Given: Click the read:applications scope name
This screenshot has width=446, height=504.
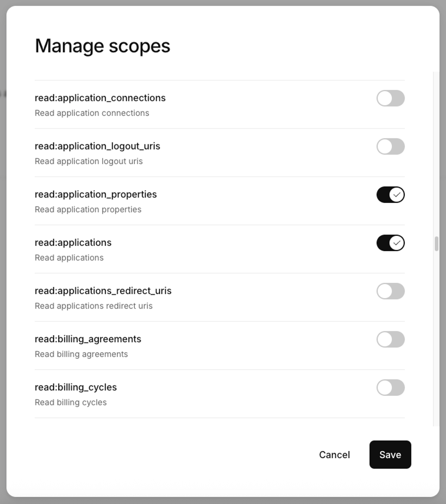Looking at the screenshot, I should (73, 242).
